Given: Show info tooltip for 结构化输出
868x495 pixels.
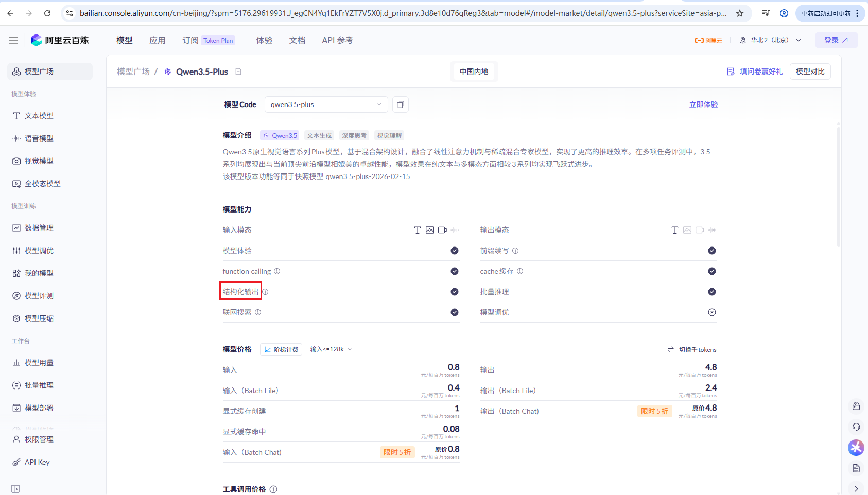Looking at the screenshot, I should [x=265, y=292].
